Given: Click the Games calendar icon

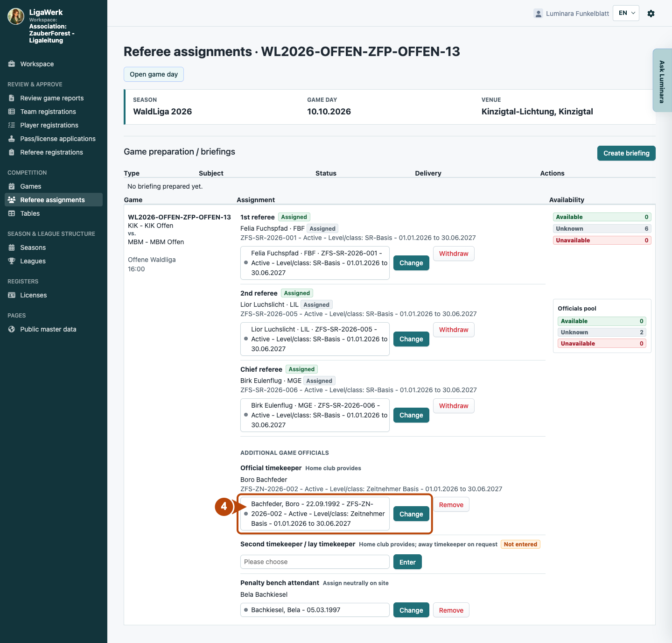Looking at the screenshot, I should click(12, 186).
